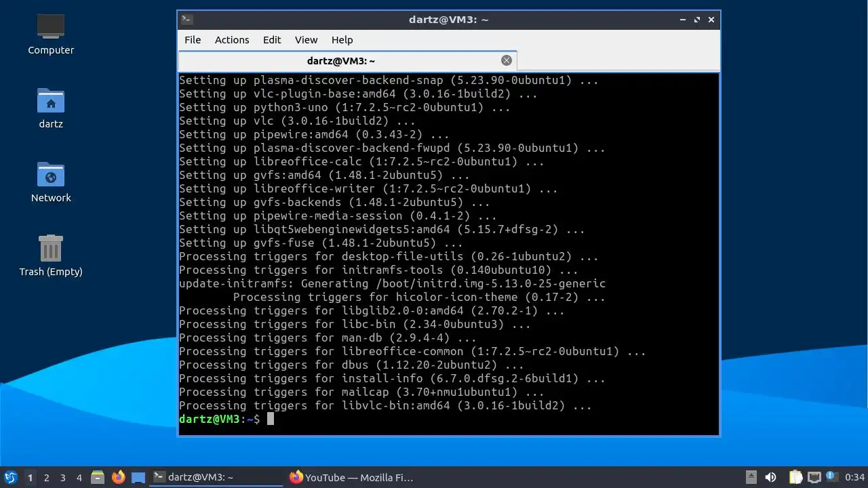Select dartz@VM3 terminal taskbar entry

coord(216,477)
